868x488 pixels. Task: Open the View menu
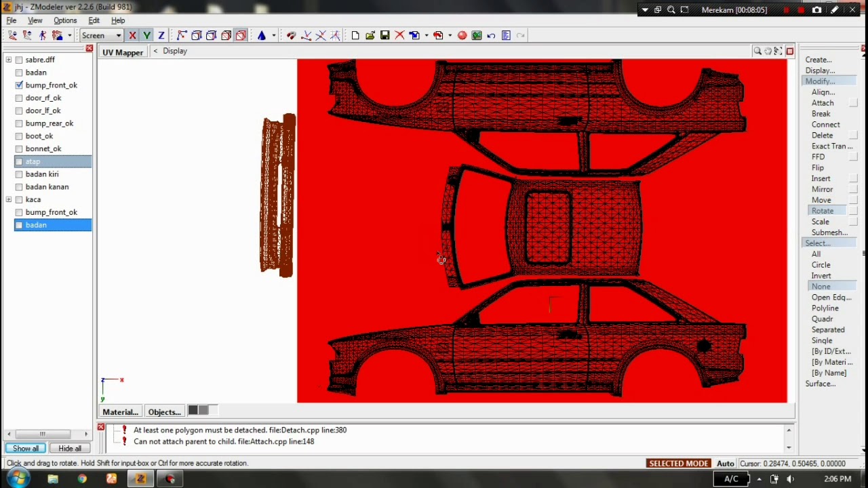pos(35,20)
